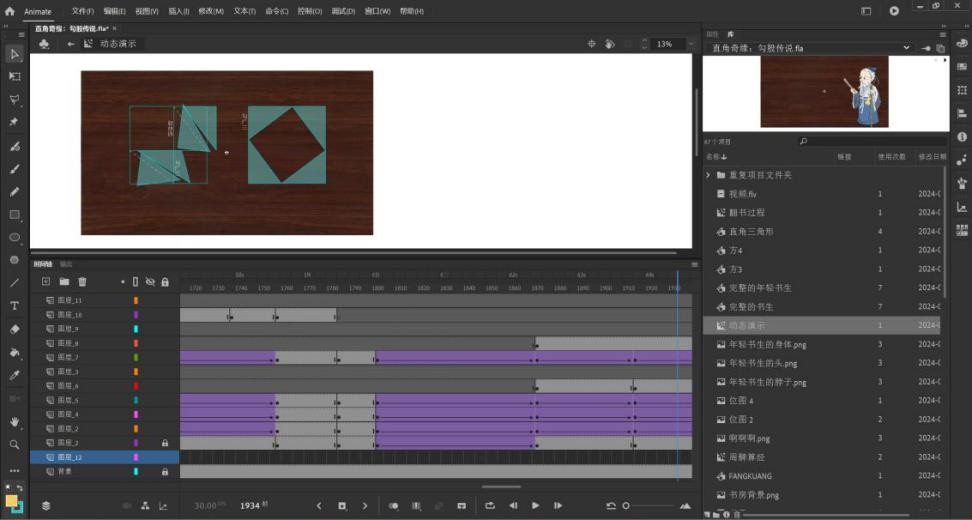This screenshot has width=972, height=520.
Task: Expand the 重复项目文件夹 folder
Action: [709, 175]
